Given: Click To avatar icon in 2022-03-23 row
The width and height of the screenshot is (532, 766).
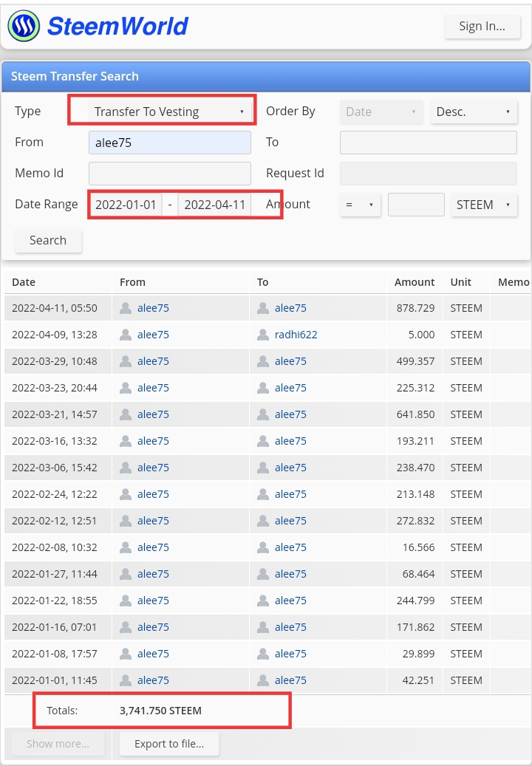Looking at the screenshot, I should (263, 388).
